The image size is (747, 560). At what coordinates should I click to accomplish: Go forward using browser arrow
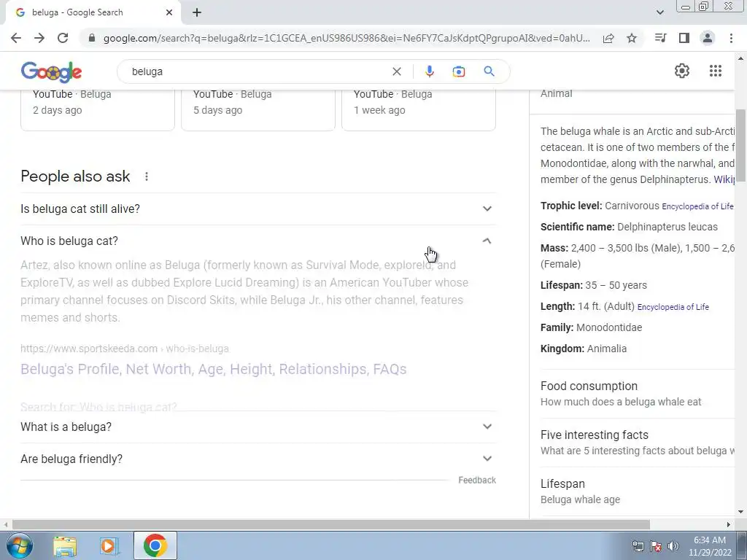click(39, 38)
